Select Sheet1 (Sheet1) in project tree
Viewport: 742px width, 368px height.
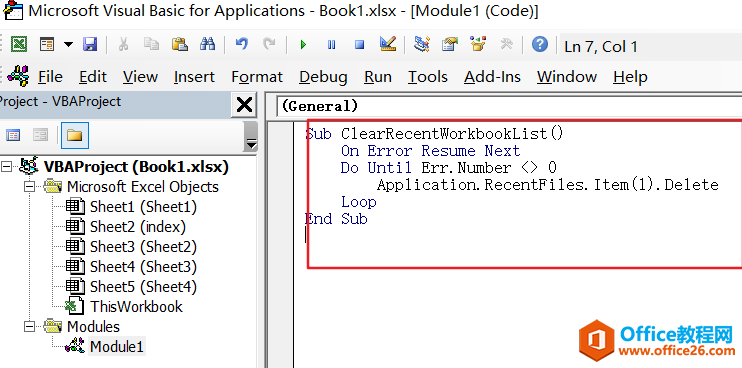click(143, 207)
